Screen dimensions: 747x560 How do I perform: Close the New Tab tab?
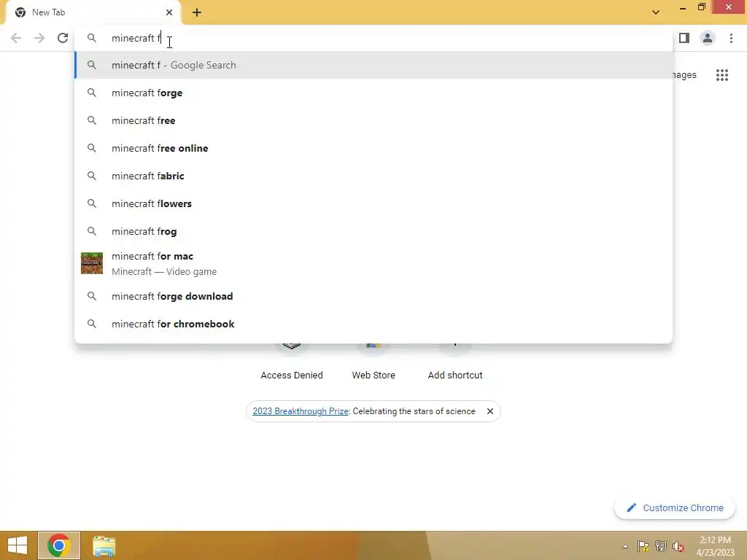point(169,12)
